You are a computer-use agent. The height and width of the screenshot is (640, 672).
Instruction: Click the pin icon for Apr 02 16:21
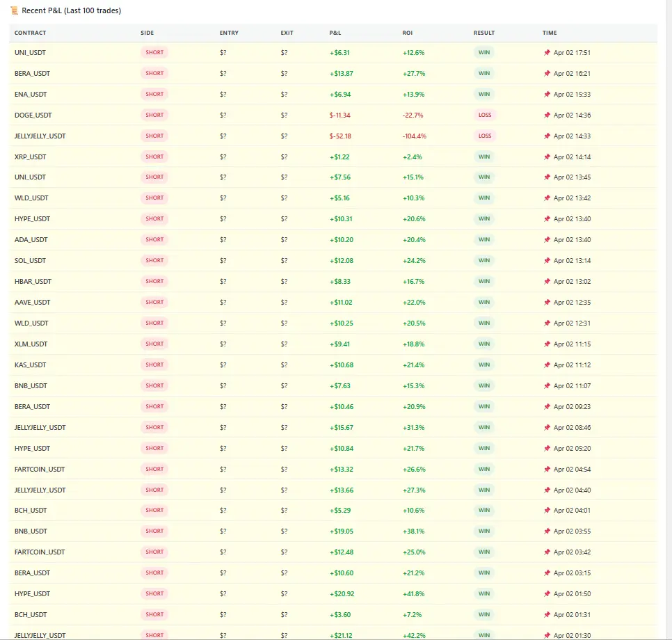(547, 73)
